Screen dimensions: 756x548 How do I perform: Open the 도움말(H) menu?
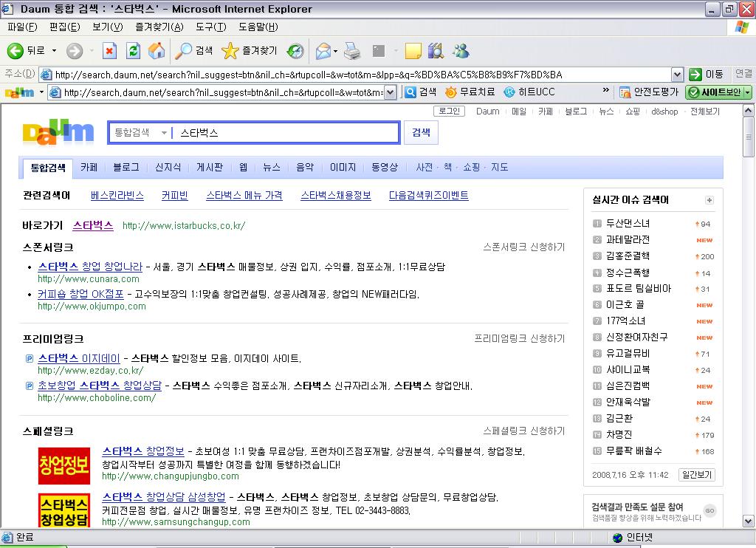pos(258,27)
